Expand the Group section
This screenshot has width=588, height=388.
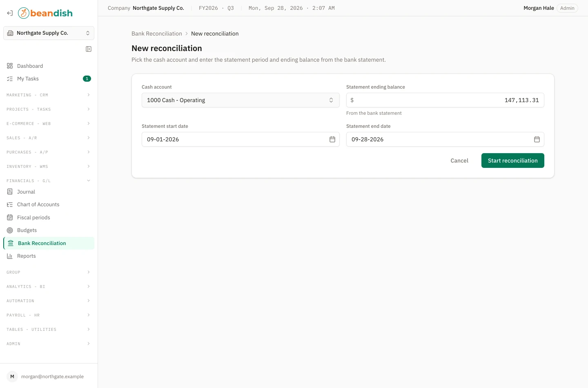coord(49,272)
